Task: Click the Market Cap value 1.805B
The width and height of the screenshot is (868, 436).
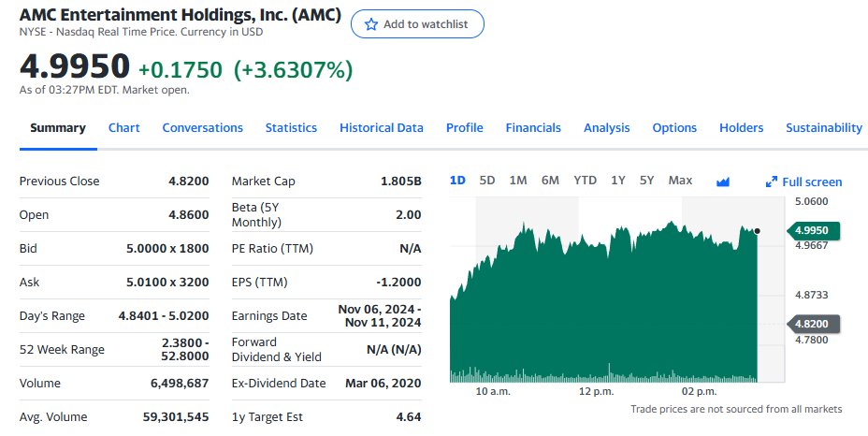Action: point(400,182)
